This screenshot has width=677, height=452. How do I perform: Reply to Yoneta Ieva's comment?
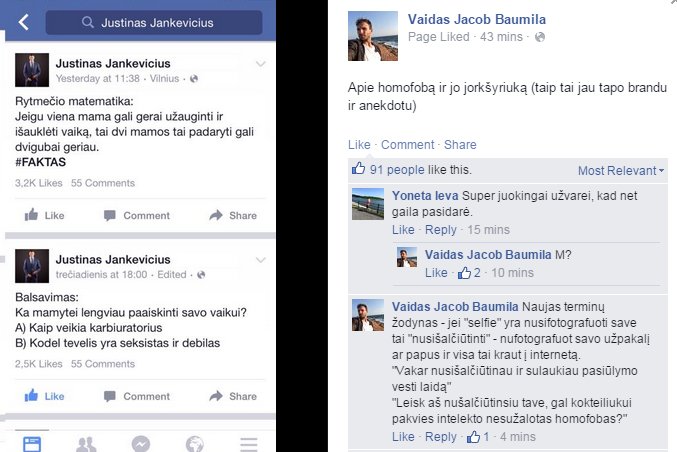(440, 230)
